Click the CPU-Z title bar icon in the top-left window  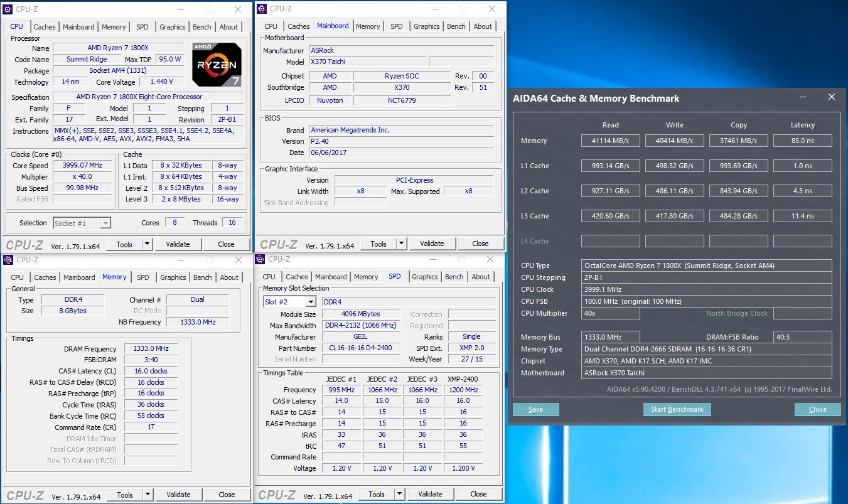point(8,9)
